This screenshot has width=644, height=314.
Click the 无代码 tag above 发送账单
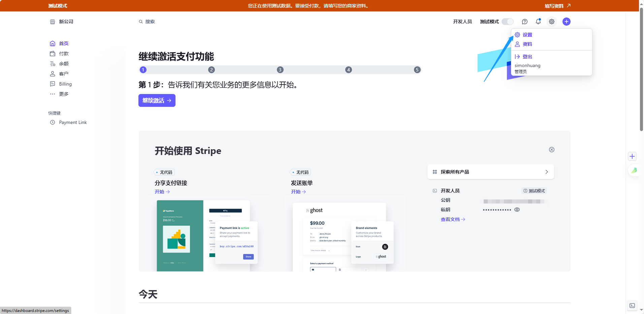[x=300, y=172]
